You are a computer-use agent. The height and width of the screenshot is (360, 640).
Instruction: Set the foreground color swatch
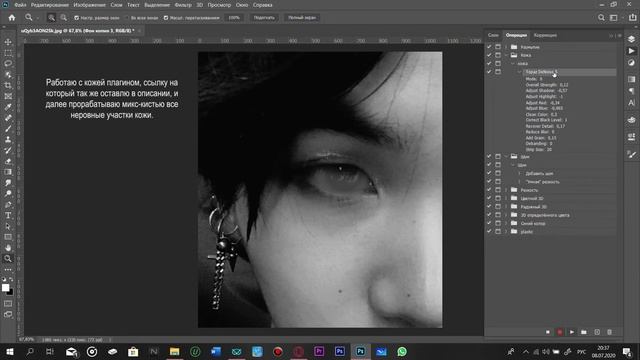pyautogui.click(x=5, y=288)
